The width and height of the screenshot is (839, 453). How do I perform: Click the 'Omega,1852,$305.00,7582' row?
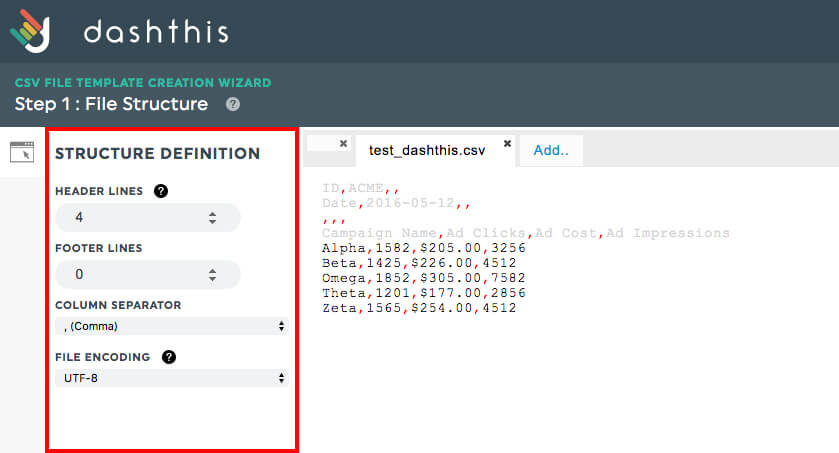coord(424,278)
